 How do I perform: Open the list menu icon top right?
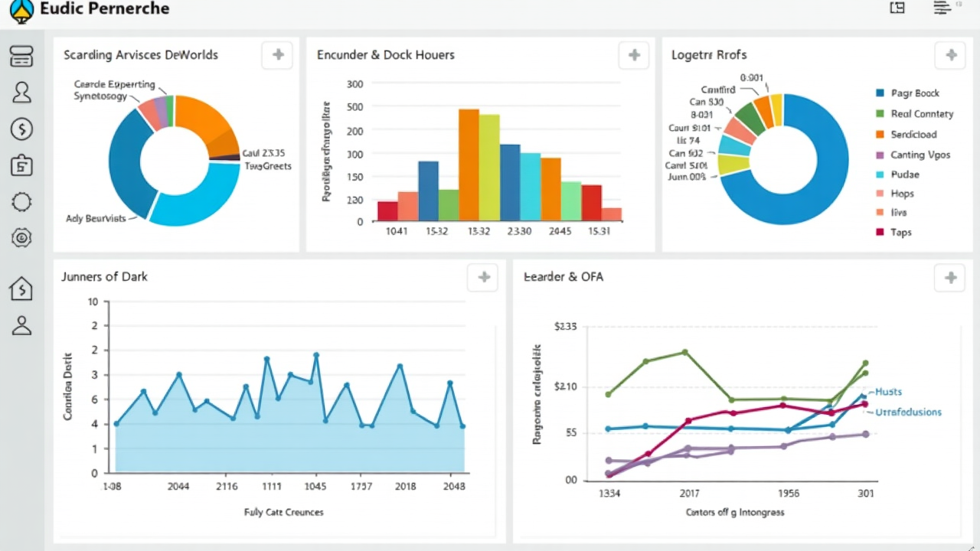942,8
